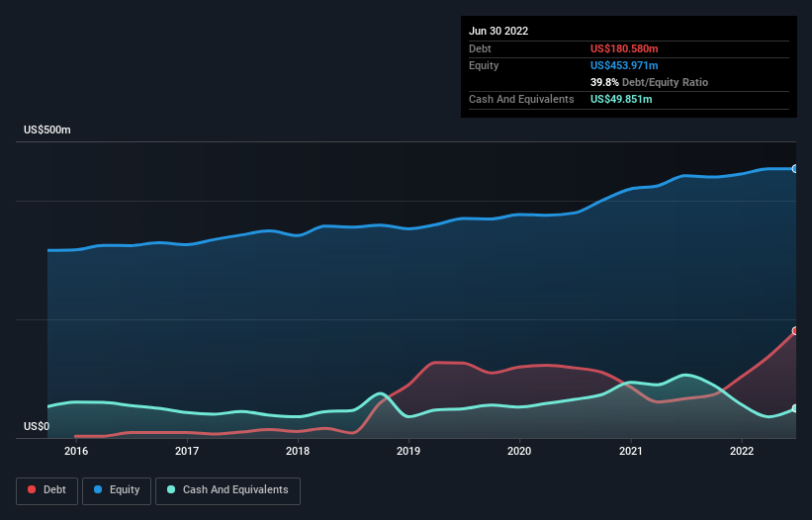Select the 2016 x-axis label

76,451
